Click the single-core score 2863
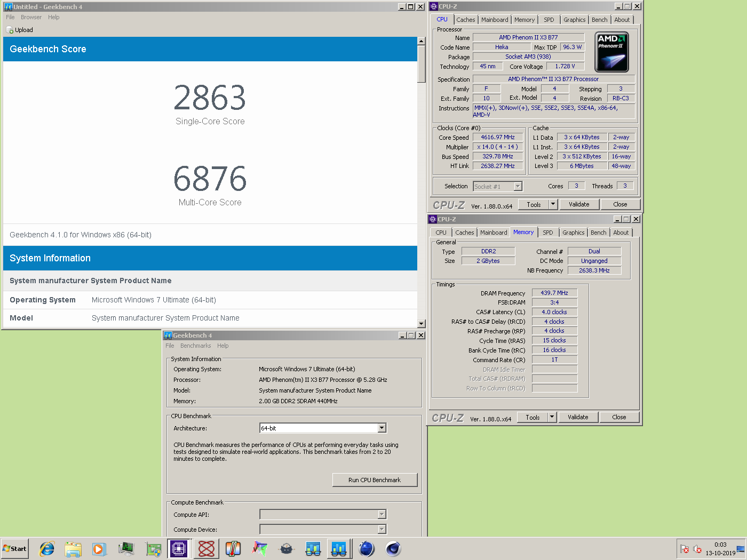The height and width of the screenshot is (560, 747). (x=210, y=98)
